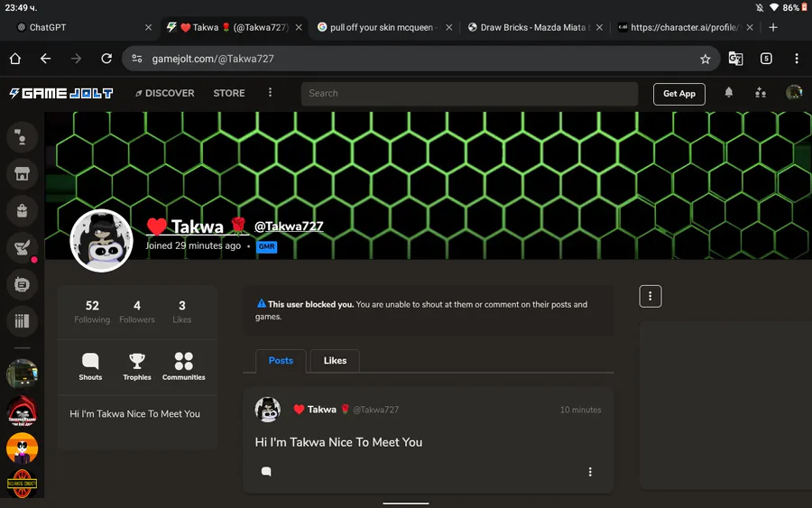Image resolution: width=812 pixels, height=508 pixels.
Task: Reload the current page
Action: pos(106,59)
